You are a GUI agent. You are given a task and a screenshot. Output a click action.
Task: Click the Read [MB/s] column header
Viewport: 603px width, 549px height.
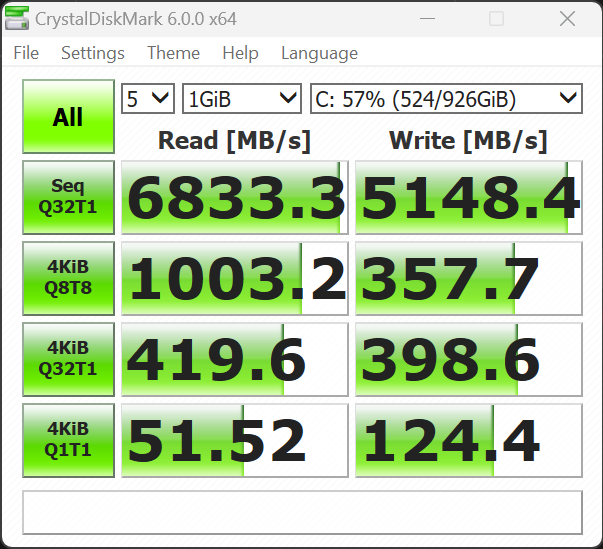(234, 141)
